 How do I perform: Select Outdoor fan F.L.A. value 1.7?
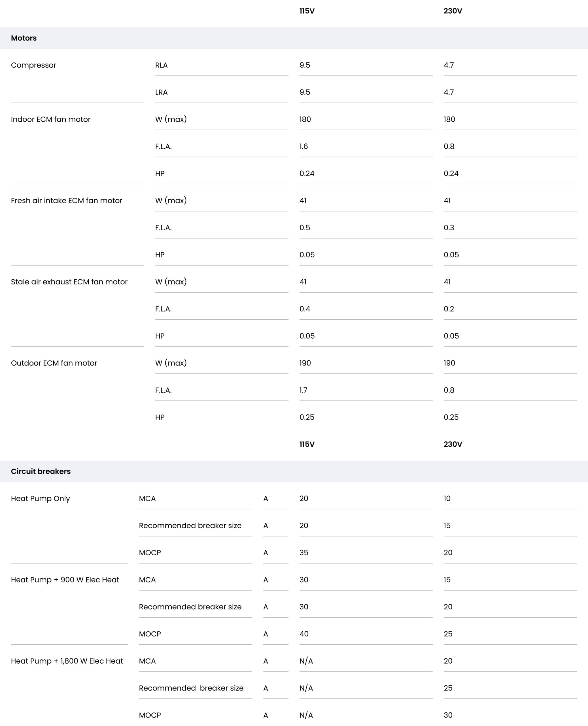(x=303, y=390)
